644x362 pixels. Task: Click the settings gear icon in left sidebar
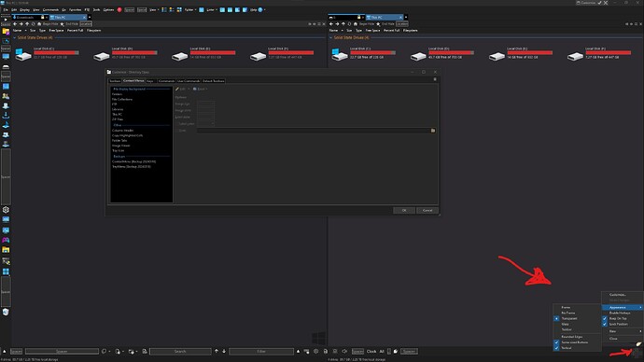[x=6, y=210]
